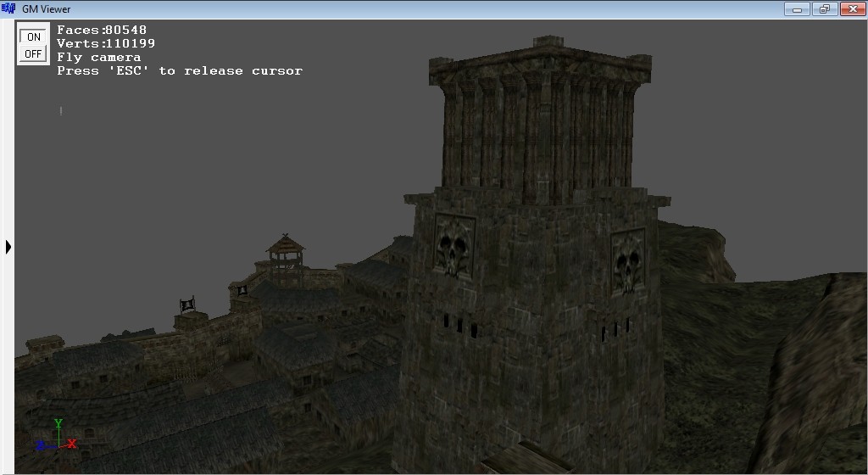Click the Faces:80548 counter text
This screenshot has width=868, height=475.
coord(102,30)
